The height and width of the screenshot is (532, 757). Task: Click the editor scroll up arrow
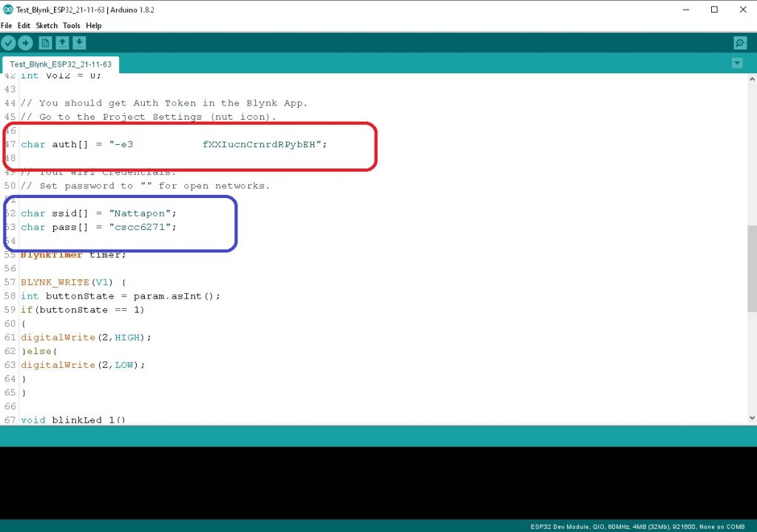pos(752,78)
